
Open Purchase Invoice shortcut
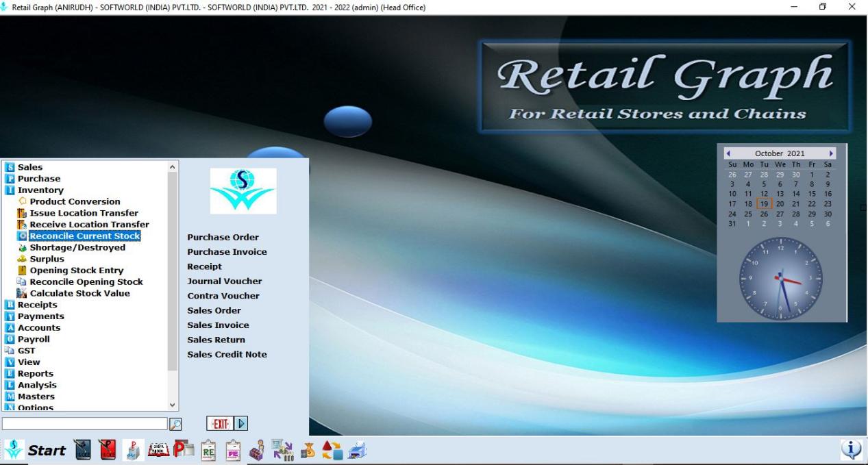pyautogui.click(x=227, y=252)
